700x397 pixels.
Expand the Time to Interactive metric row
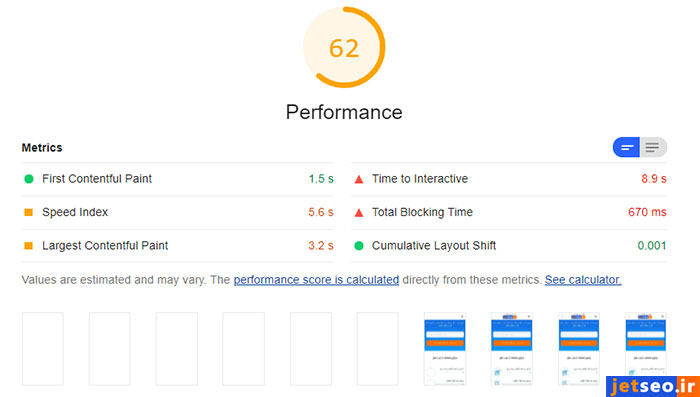(509, 179)
